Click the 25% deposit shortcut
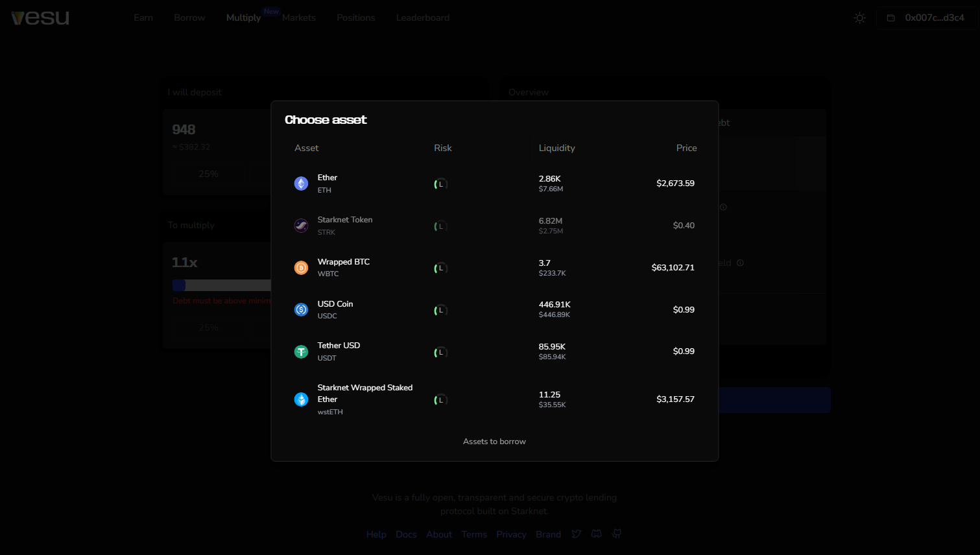The height and width of the screenshot is (555, 980). click(208, 174)
